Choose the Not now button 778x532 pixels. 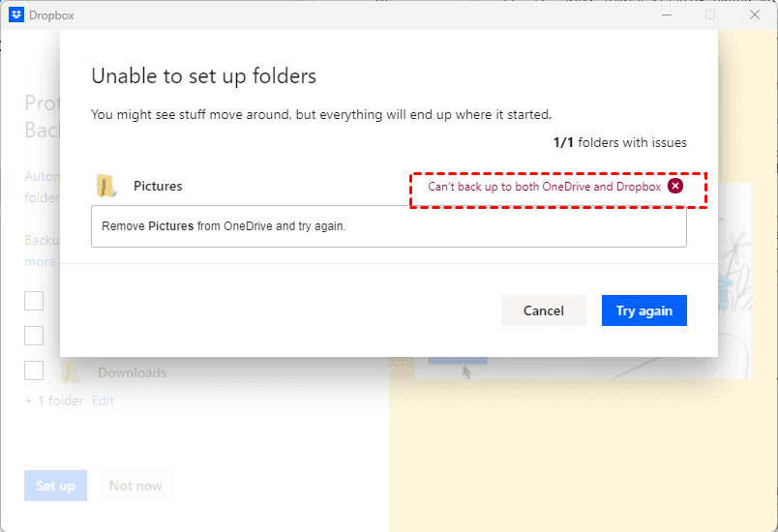[135, 486]
